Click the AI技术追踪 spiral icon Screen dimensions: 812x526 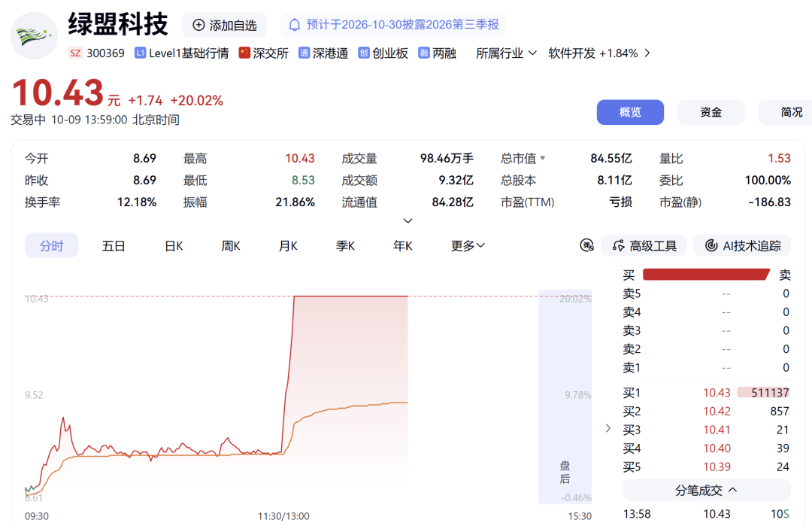tap(711, 245)
